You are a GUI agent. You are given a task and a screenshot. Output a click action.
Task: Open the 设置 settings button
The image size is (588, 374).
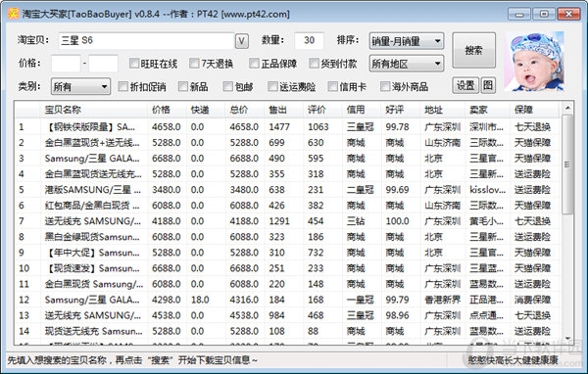pos(465,86)
